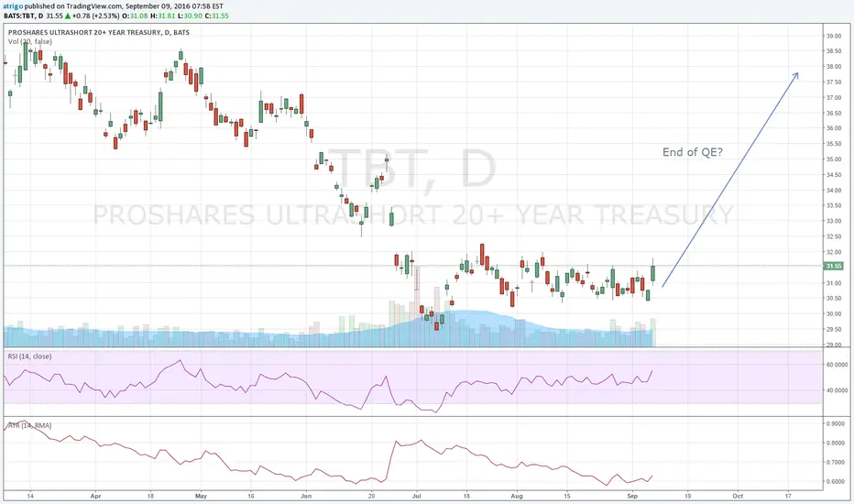Image resolution: width=854 pixels, height=504 pixels.
Task: Click the ATR 0.9000 scale label
Action: coord(836,423)
